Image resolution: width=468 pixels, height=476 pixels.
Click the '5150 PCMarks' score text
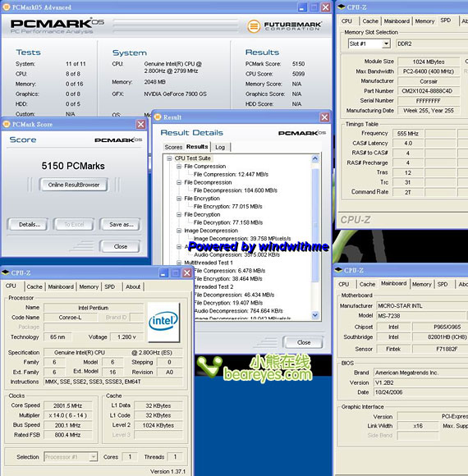(x=73, y=166)
